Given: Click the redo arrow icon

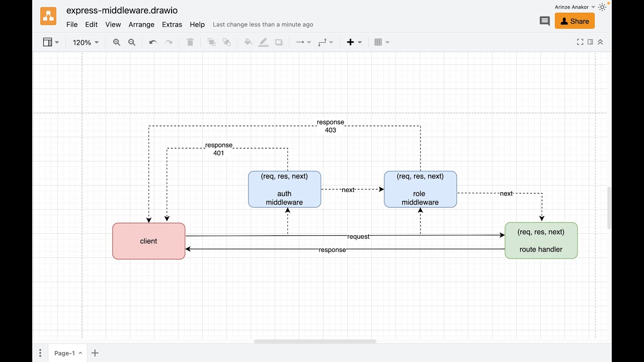Looking at the screenshot, I should point(169,42).
